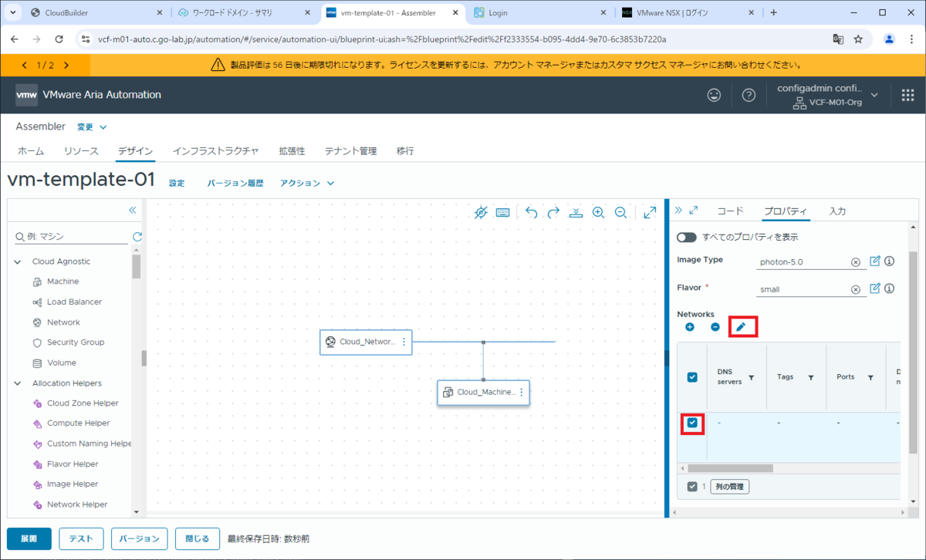Screen dimensions: 926x560
Task: Filter the DNS servers column
Action: 752,377
